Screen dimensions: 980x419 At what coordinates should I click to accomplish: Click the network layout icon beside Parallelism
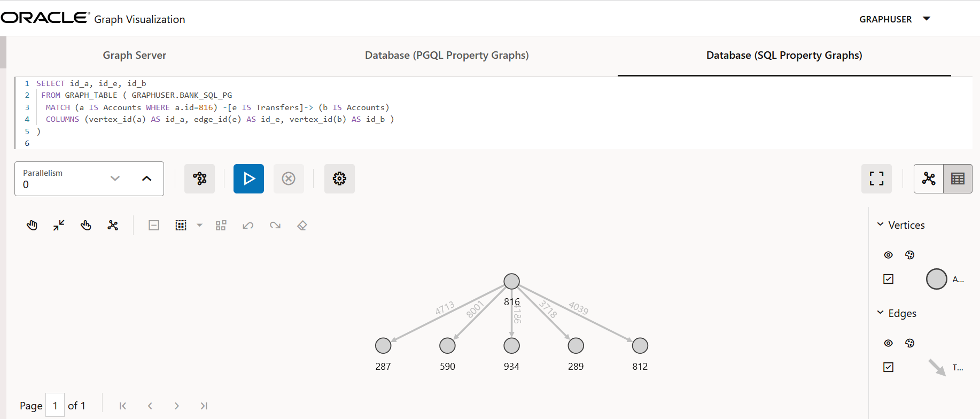point(199,179)
